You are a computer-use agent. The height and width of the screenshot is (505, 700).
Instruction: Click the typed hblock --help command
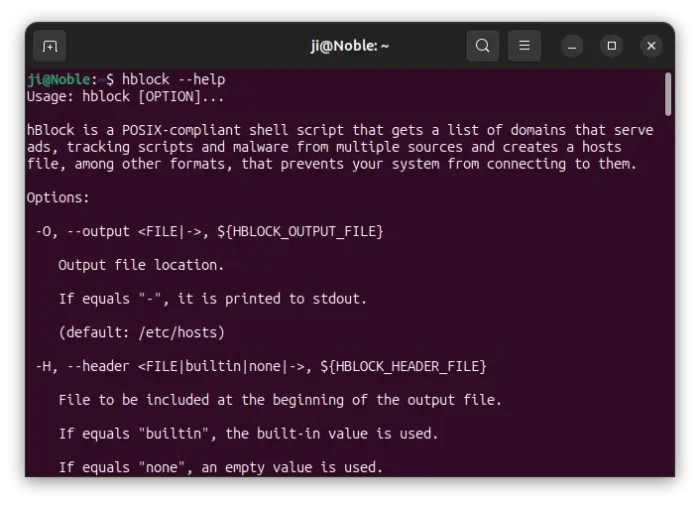174,79
